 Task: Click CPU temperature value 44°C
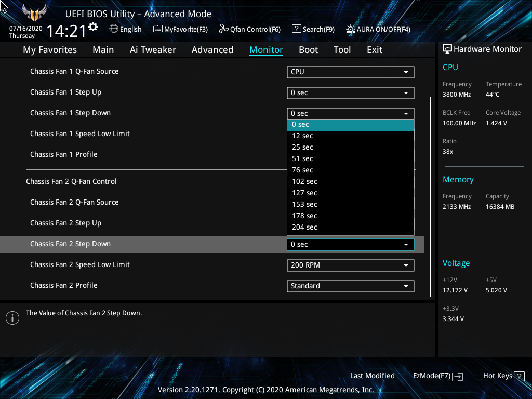click(493, 95)
